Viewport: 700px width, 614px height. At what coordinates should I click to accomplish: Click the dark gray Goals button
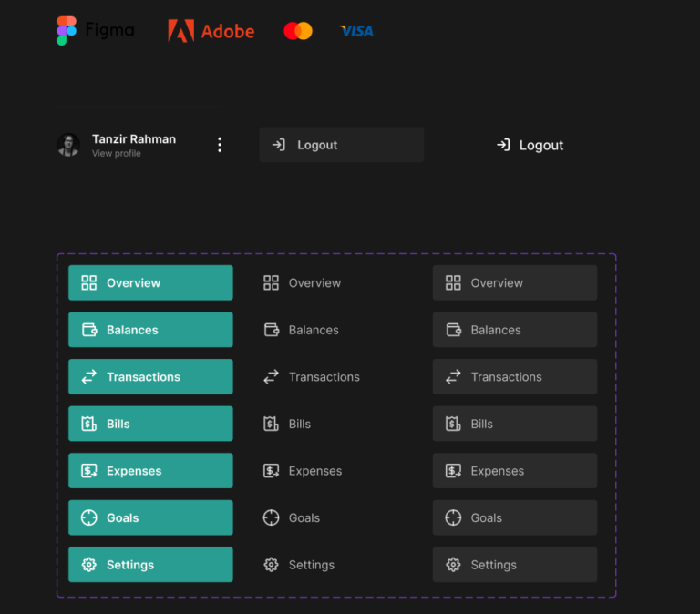pyautogui.click(x=515, y=517)
